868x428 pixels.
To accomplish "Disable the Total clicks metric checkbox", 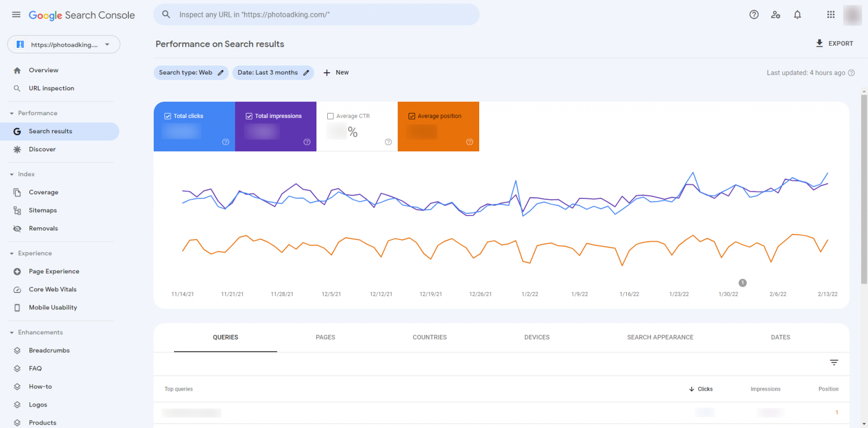I will pos(167,116).
